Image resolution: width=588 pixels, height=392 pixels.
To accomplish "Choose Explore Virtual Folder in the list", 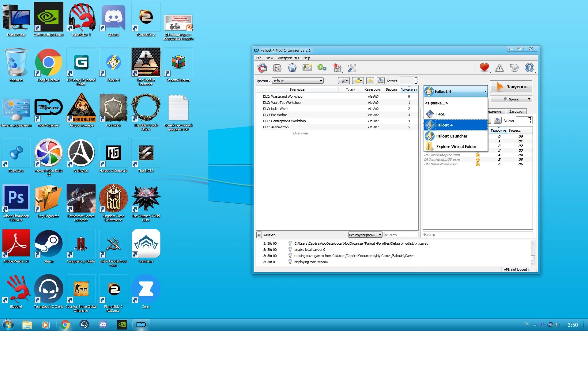I will [456, 146].
